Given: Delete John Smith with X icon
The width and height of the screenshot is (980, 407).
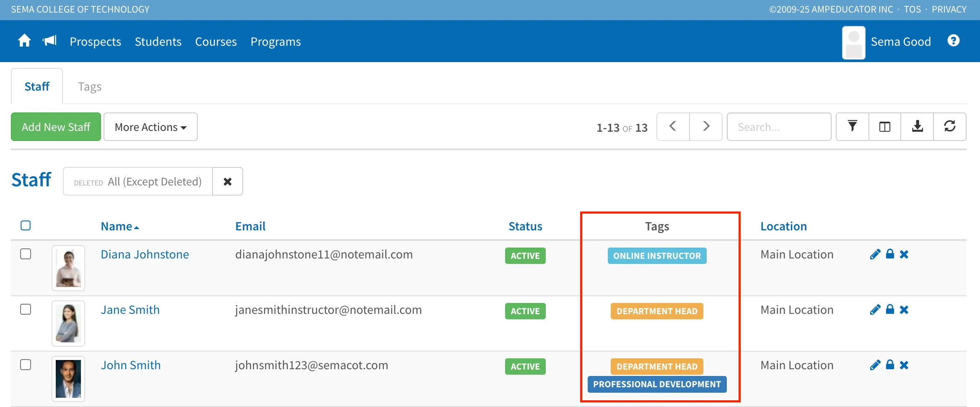Looking at the screenshot, I should click(904, 365).
